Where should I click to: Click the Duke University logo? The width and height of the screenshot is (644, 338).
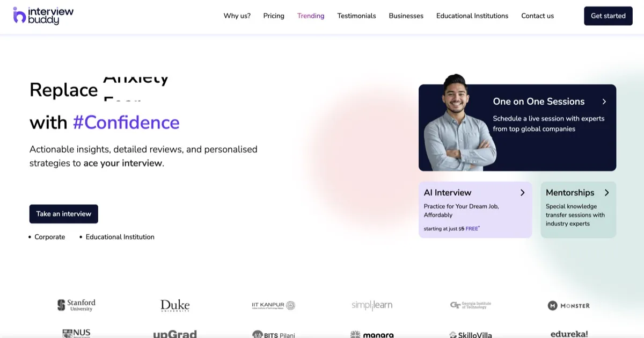[x=175, y=305]
